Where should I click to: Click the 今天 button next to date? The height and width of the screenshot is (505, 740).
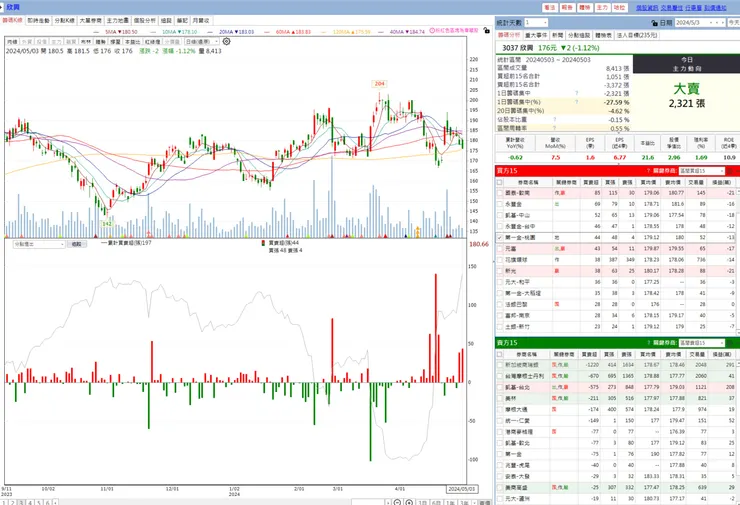pos(734,23)
